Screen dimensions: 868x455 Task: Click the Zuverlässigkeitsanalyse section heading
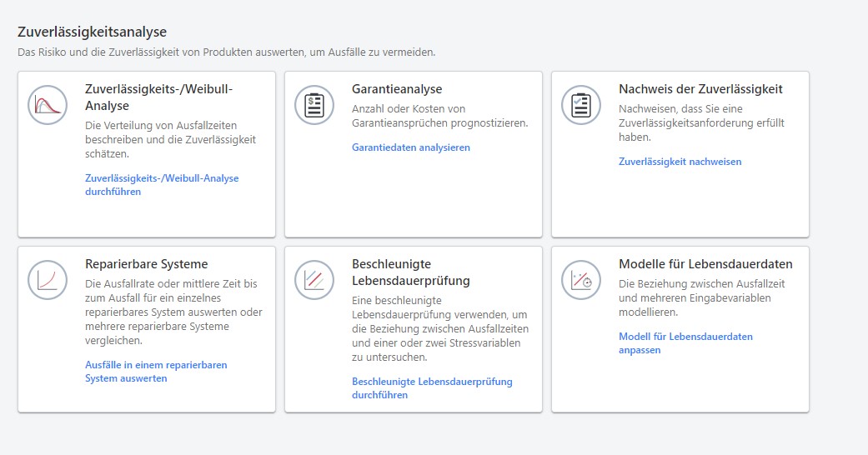pyautogui.click(x=92, y=32)
